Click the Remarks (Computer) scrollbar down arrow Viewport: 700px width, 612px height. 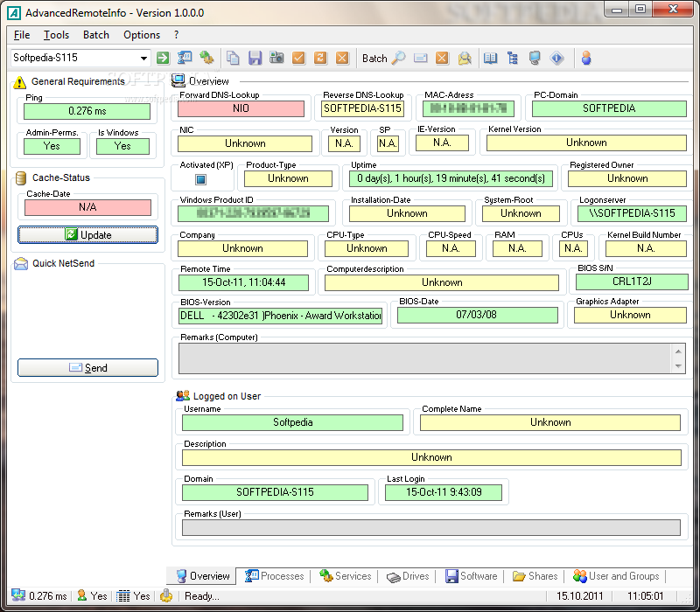pos(679,366)
